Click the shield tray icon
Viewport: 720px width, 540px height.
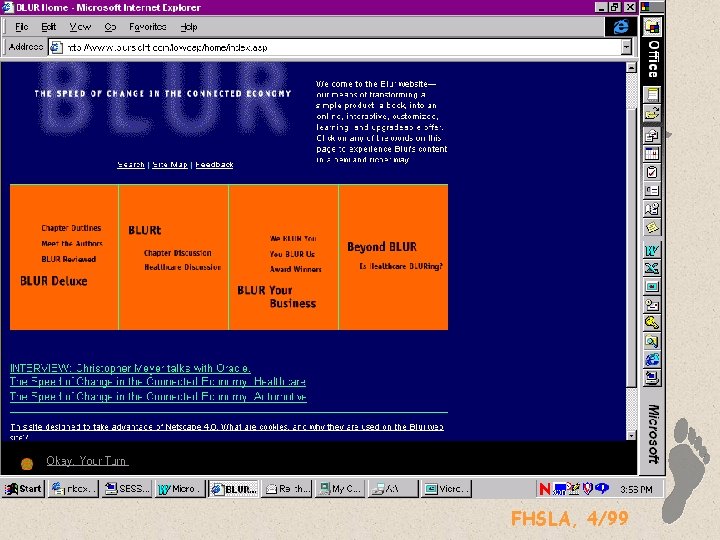click(587, 489)
